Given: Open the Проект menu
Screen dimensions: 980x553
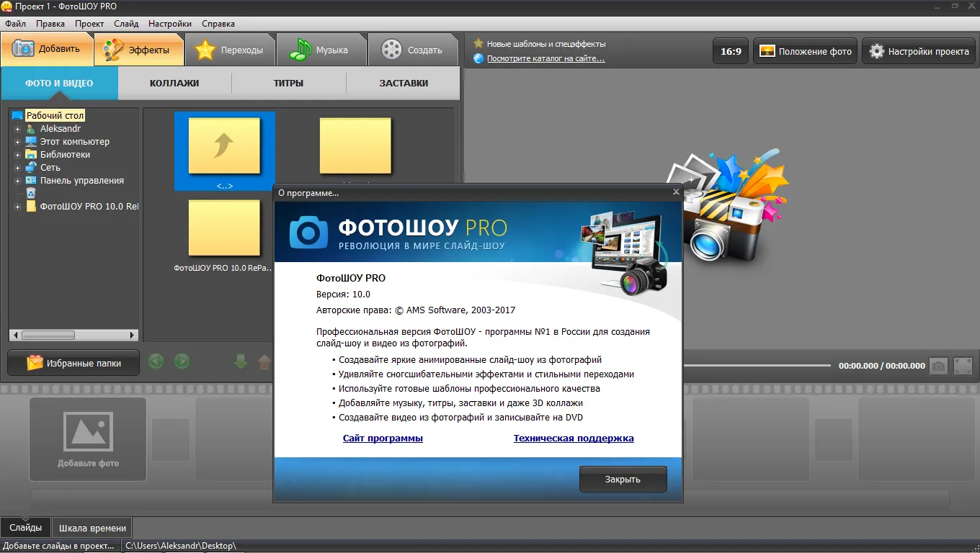Looking at the screenshot, I should tap(89, 24).
